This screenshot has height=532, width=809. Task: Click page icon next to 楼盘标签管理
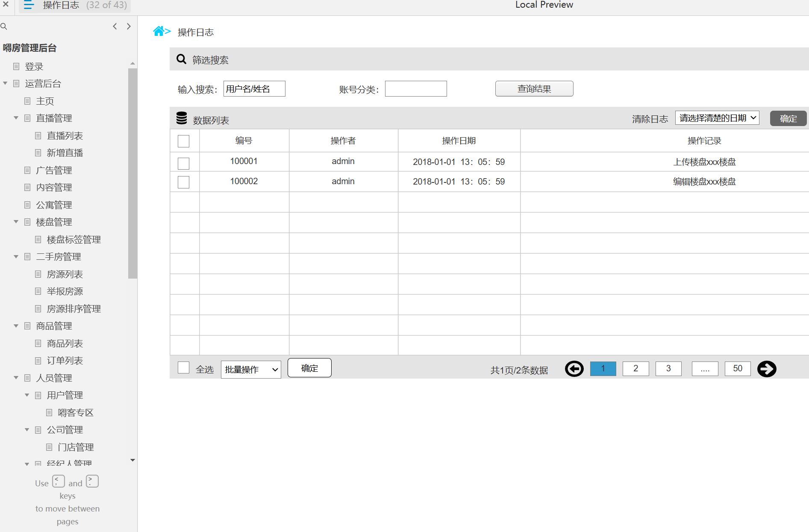pos(38,239)
